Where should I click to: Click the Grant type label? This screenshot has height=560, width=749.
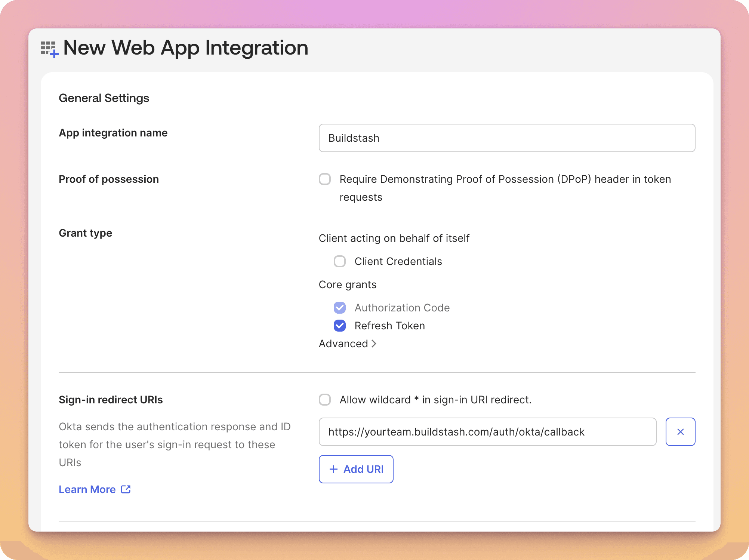coord(85,233)
